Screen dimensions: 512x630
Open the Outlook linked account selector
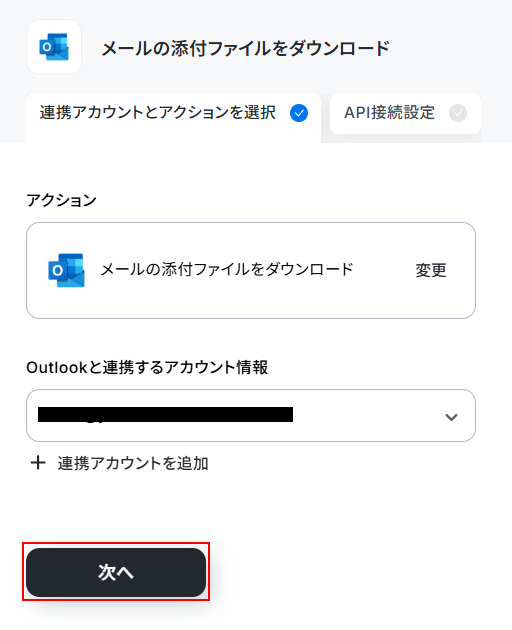coord(251,415)
